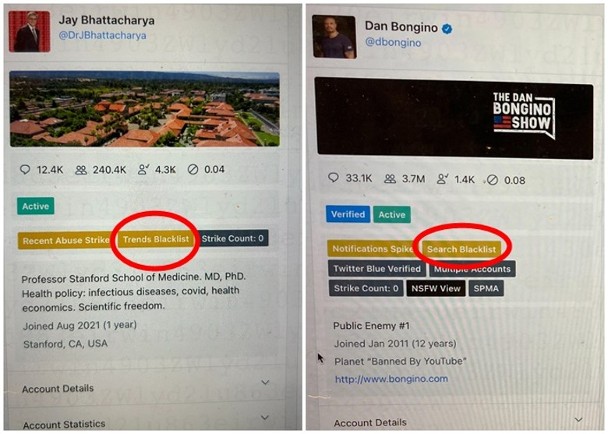
Task: Click the blocked ratio icon beside 0.04
Action: 193,169
